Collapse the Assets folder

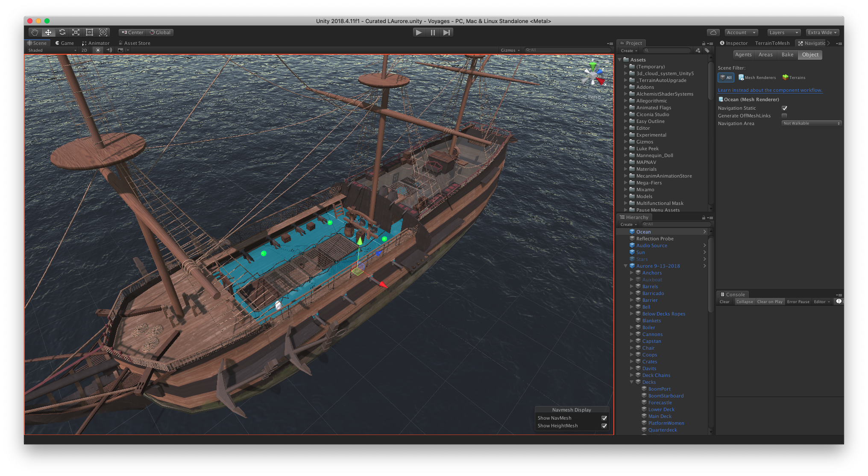click(620, 60)
